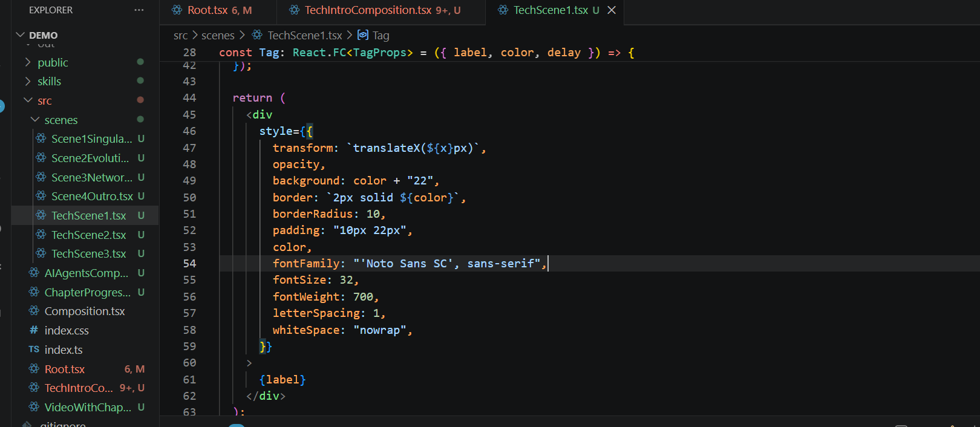Screen dimensions: 980x427
Task: Click the return ( statement line
Action: point(259,98)
